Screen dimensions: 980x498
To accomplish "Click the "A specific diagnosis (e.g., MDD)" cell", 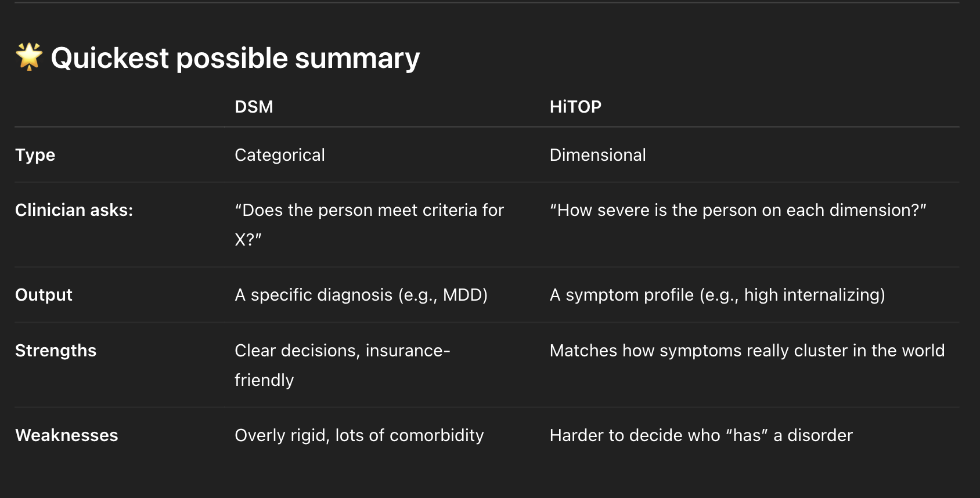I will click(x=361, y=295).
